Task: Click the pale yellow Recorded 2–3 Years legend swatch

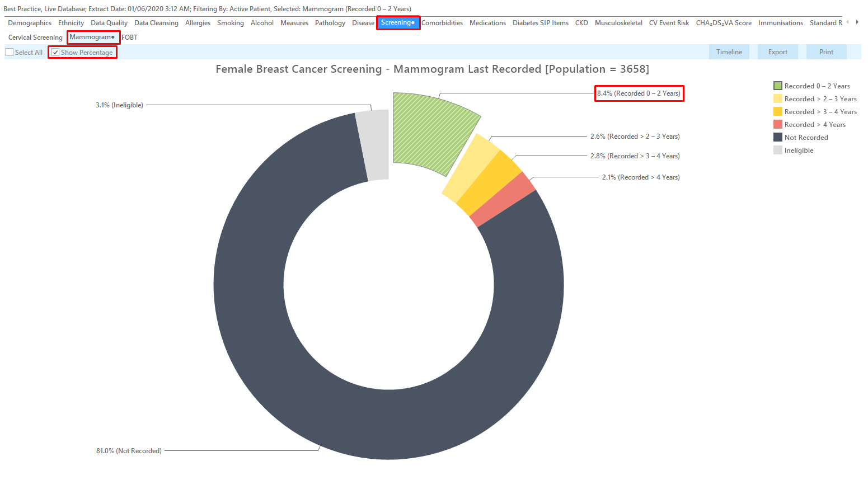Action: [x=777, y=98]
